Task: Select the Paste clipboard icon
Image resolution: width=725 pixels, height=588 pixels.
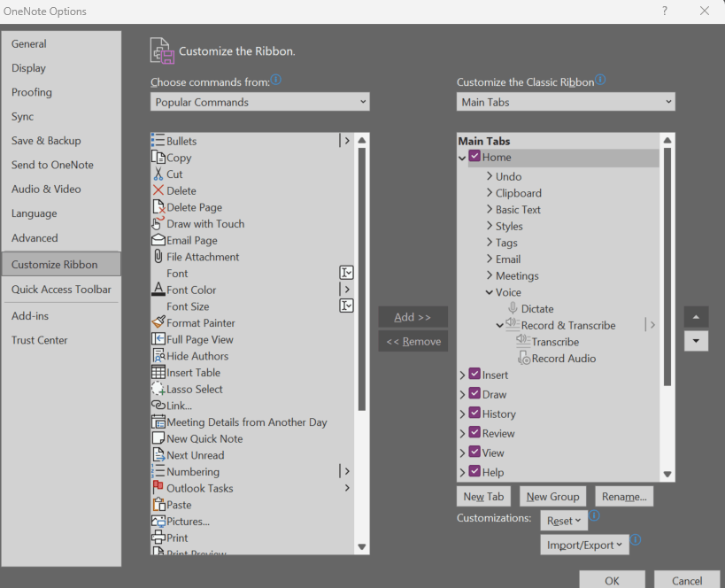Action: pyautogui.click(x=158, y=504)
